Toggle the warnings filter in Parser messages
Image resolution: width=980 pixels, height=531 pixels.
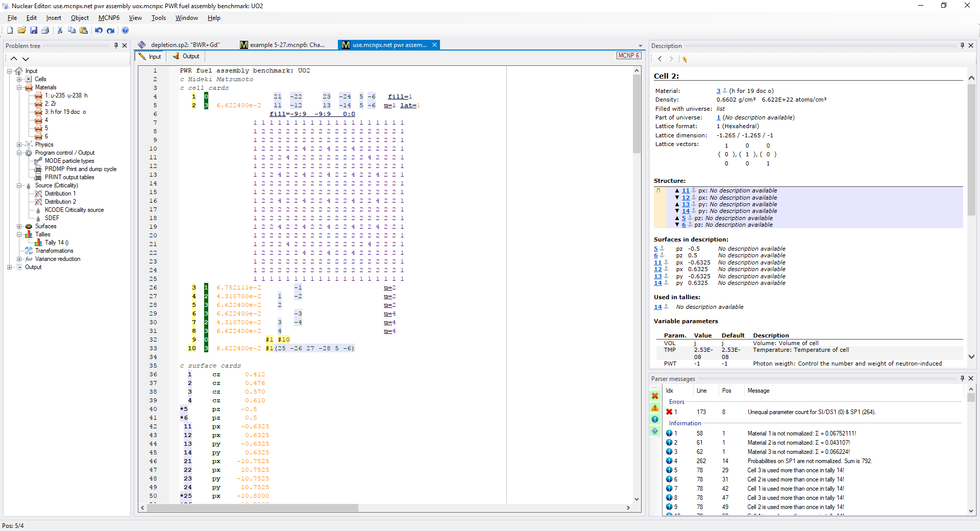pyautogui.click(x=655, y=407)
